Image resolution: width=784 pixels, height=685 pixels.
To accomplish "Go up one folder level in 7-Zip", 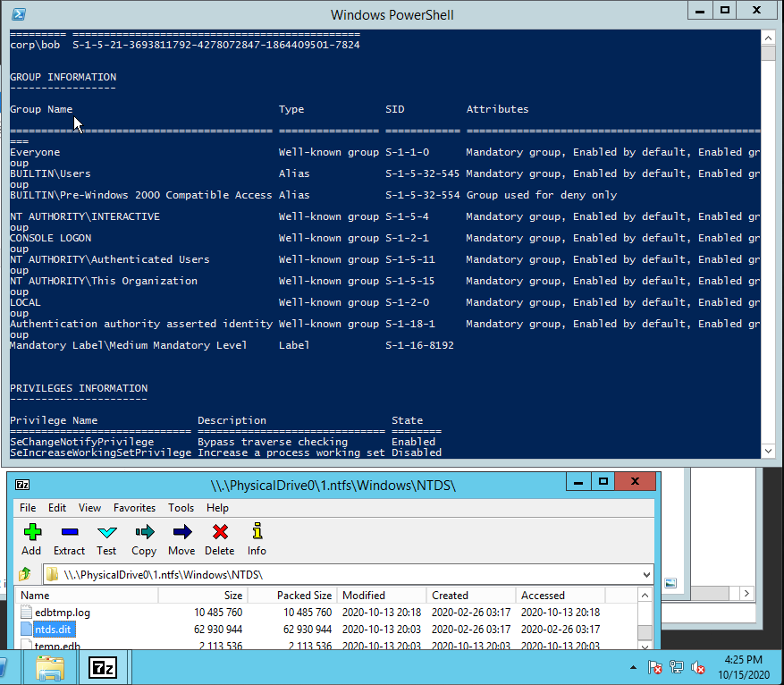I will (24, 574).
